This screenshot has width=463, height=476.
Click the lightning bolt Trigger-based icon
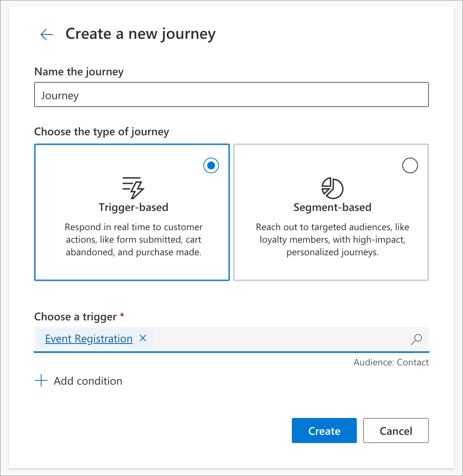[133, 188]
